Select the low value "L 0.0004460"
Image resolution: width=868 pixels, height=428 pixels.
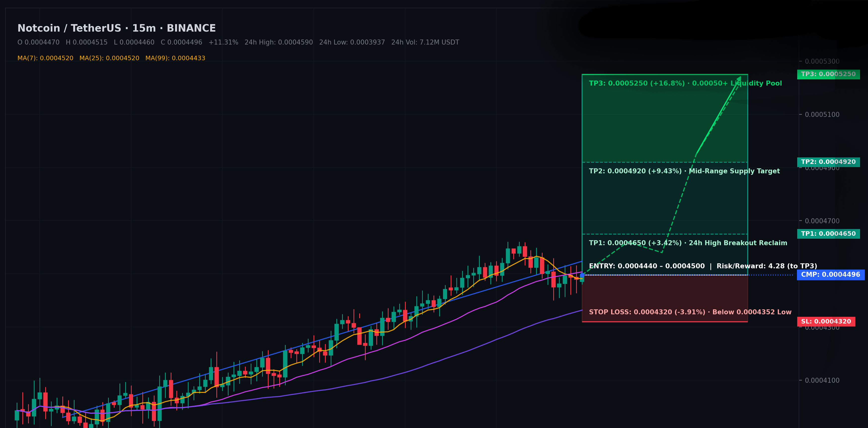[134, 43]
